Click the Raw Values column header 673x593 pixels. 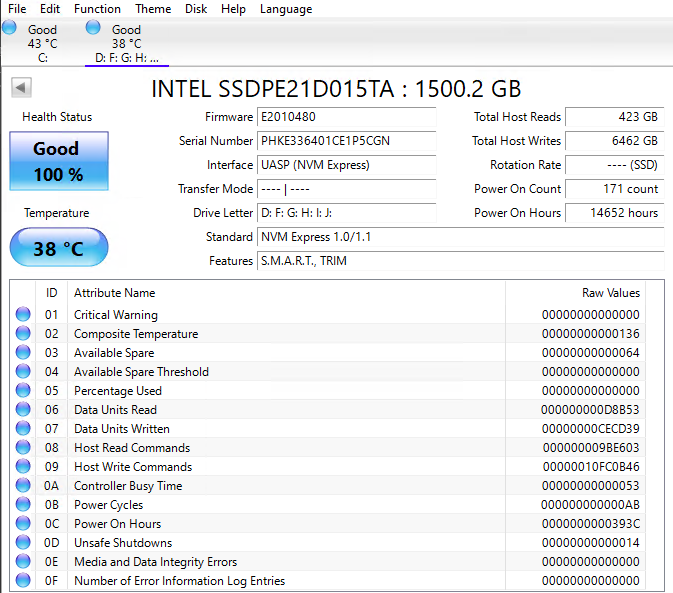pyautogui.click(x=576, y=293)
